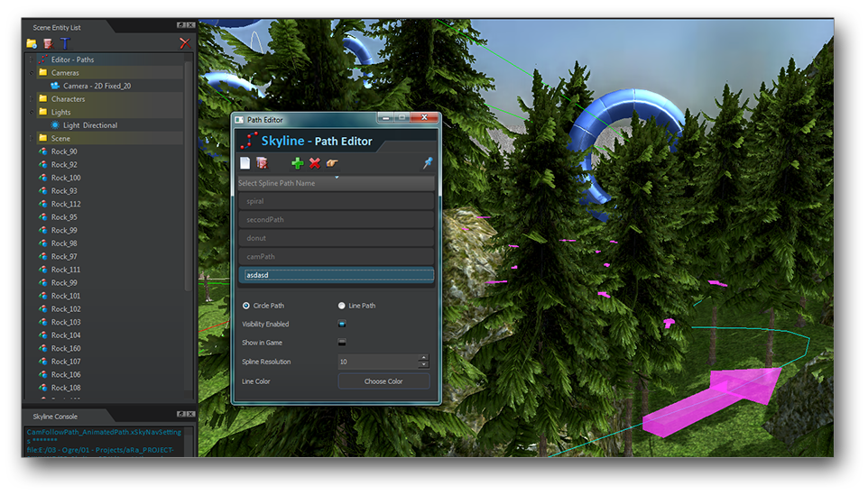Click the blue T icon in Scene Entity List
This screenshot has height=495, width=868.
(65, 43)
